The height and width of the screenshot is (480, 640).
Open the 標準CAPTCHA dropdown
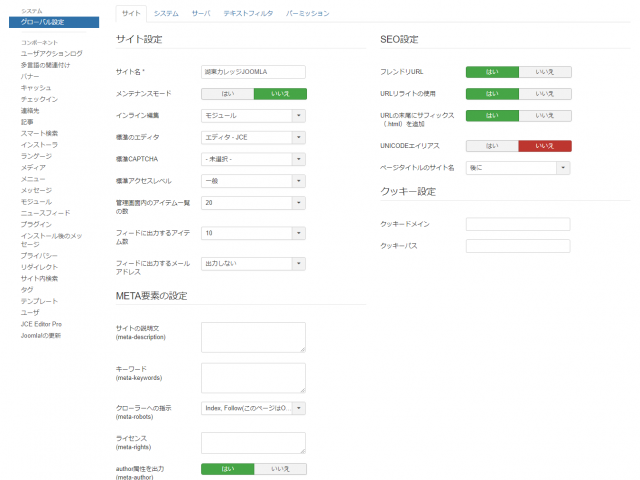pos(253,159)
